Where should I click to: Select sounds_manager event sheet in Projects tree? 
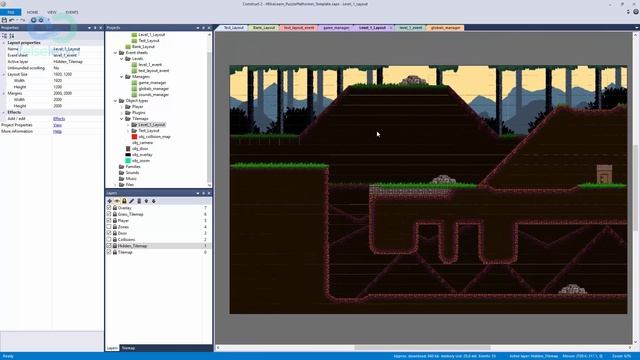point(153,95)
